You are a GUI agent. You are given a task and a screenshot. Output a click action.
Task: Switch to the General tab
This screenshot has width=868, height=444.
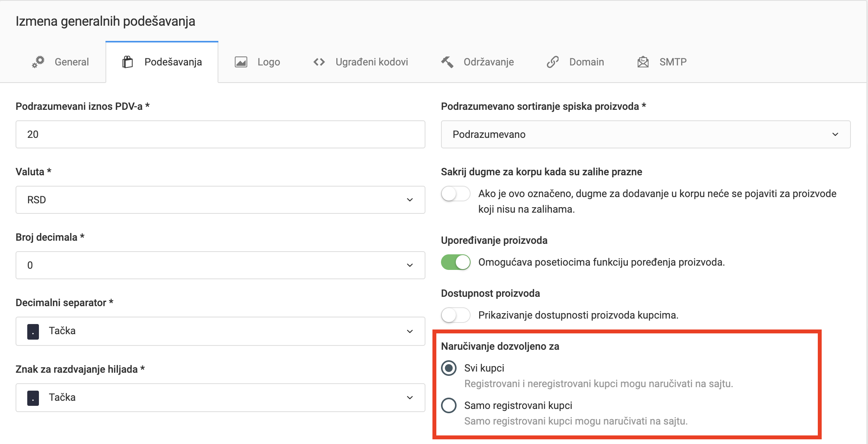click(72, 62)
